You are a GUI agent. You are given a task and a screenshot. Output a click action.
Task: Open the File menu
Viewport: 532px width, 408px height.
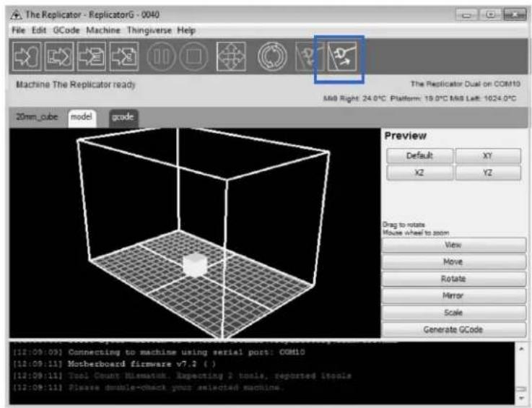tap(18, 30)
